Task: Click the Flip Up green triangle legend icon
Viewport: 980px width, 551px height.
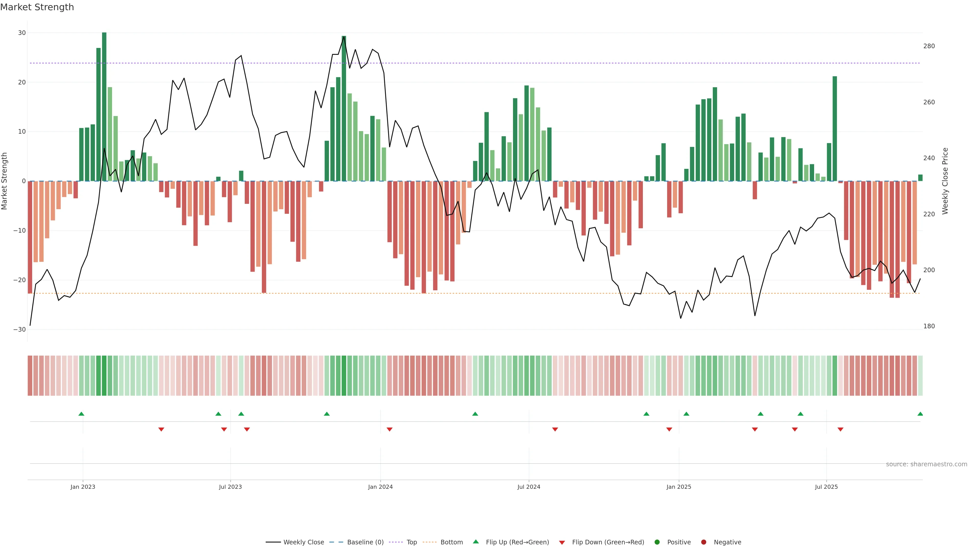Action: (x=475, y=542)
